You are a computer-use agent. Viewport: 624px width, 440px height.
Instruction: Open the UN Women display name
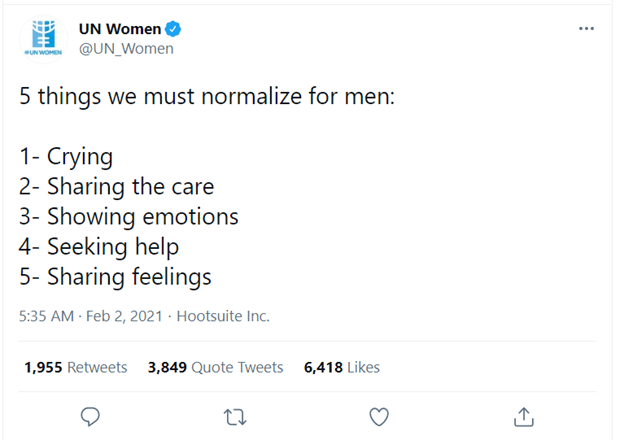119,29
